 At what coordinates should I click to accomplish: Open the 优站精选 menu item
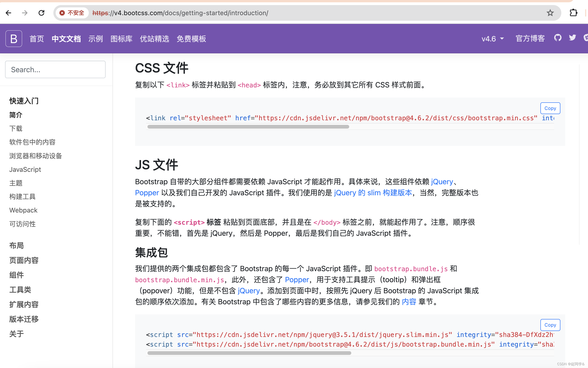[x=154, y=39]
